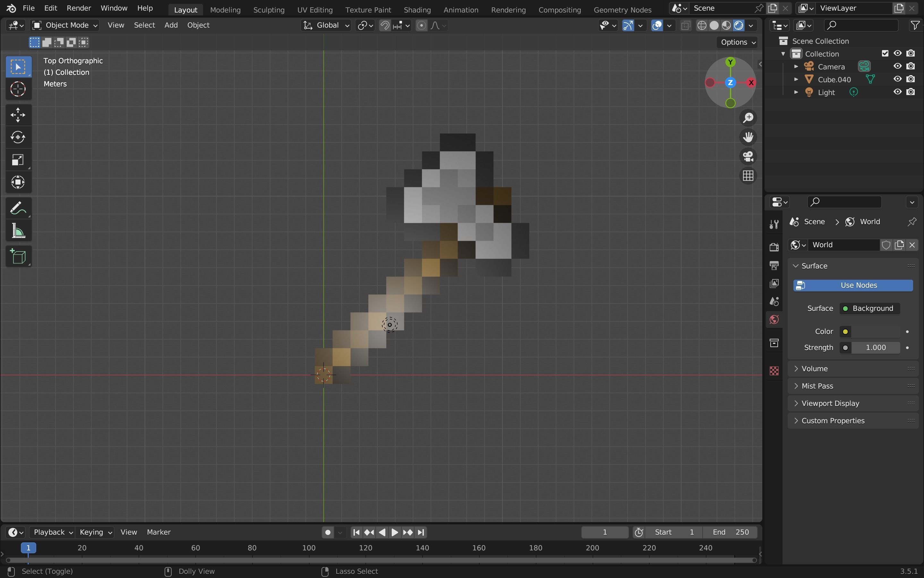Open the Output properties tab
Viewport: 924px width, 578px height.
(x=774, y=265)
